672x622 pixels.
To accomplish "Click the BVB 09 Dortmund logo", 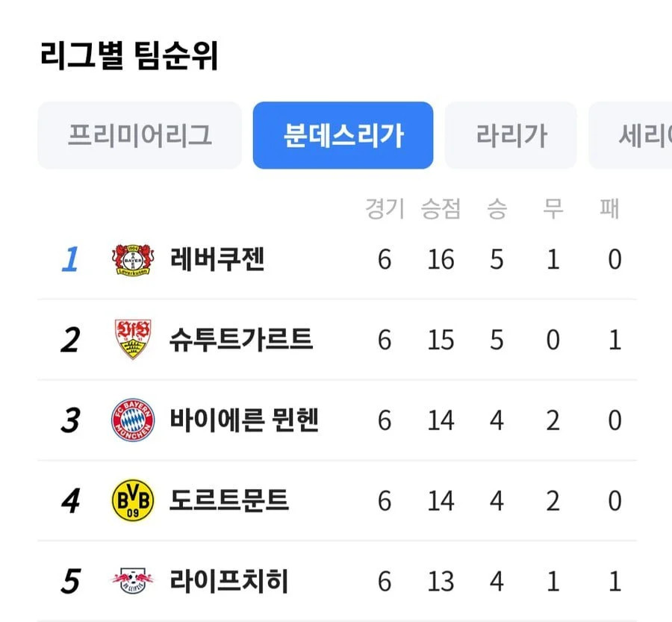I will coord(133,500).
